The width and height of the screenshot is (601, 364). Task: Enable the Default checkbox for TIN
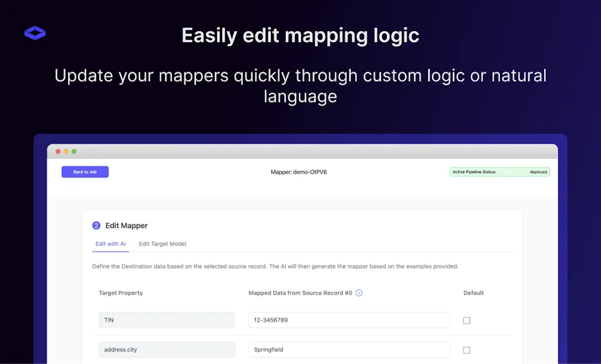(x=467, y=321)
